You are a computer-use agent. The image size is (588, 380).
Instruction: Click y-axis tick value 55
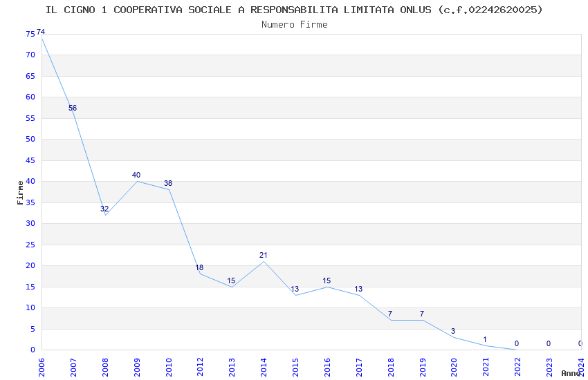click(x=30, y=118)
